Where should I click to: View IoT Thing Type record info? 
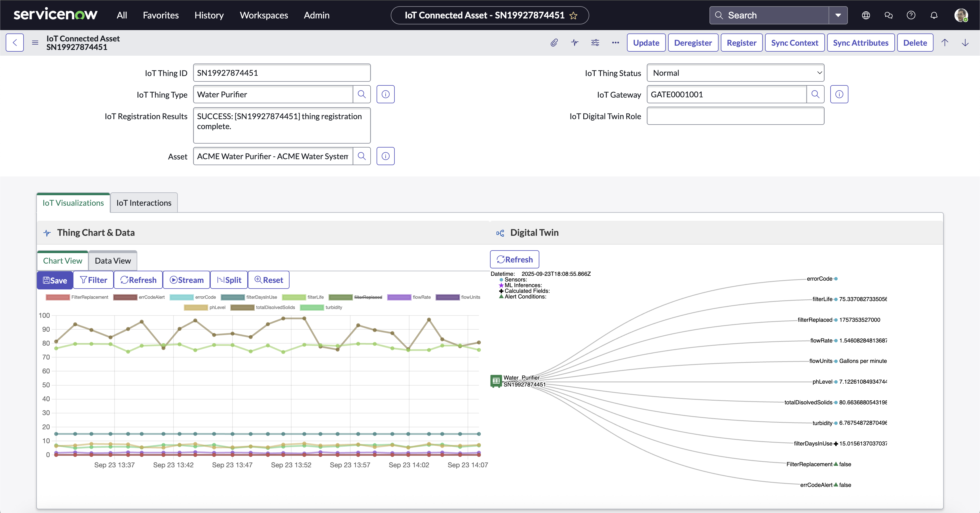(x=385, y=94)
